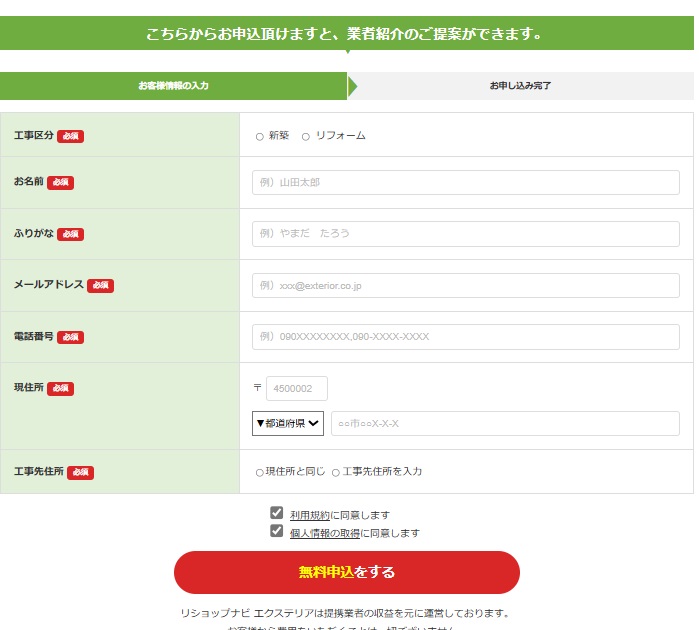Viewport: 699px width, 630px height.
Task: Click the お名前 name input field
Action: (x=465, y=182)
